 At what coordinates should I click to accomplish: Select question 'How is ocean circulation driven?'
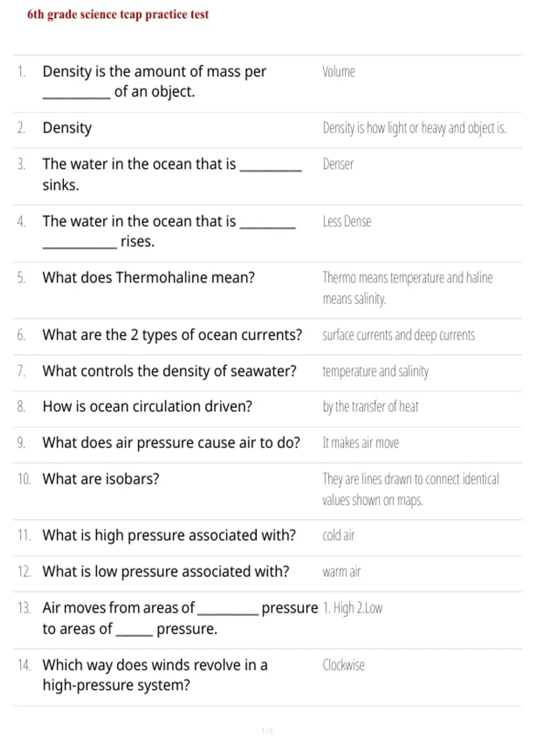click(x=147, y=406)
